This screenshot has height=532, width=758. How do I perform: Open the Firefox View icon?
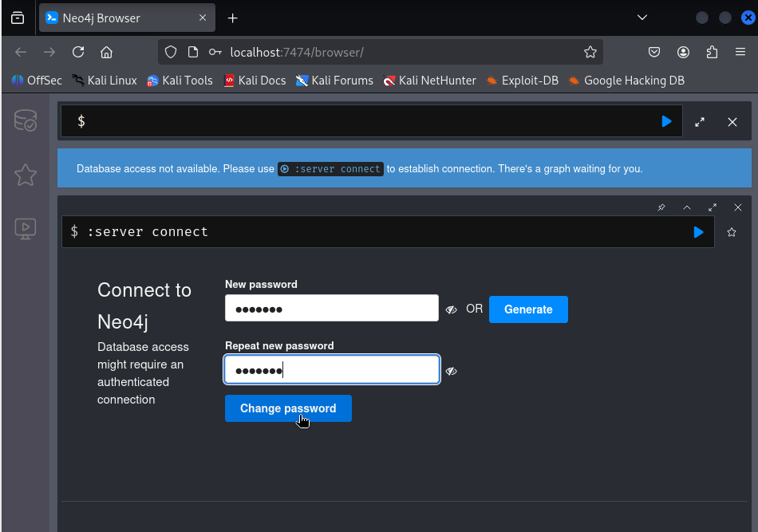pos(18,18)
